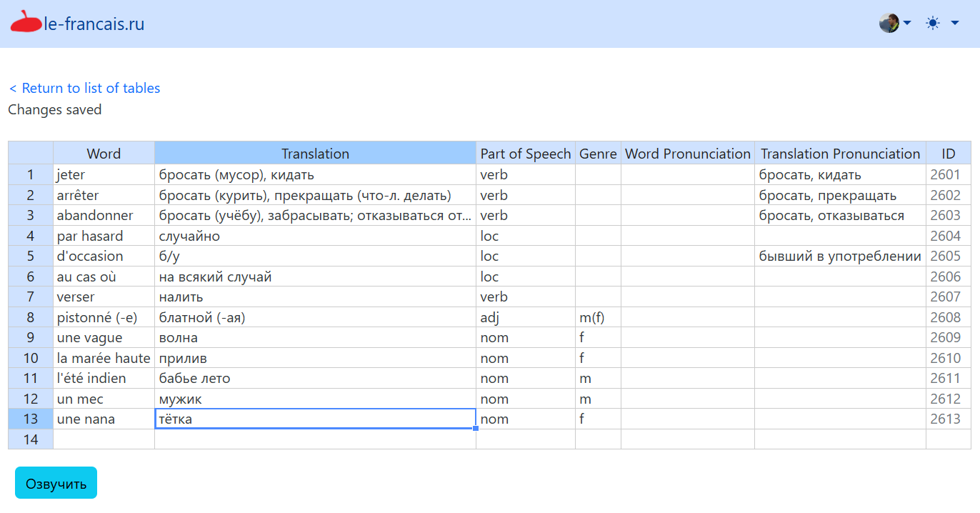Click the cell containing 'au cas où'
Image resolution: width=980 pixels, height=513 pixels.
point(104,277)
